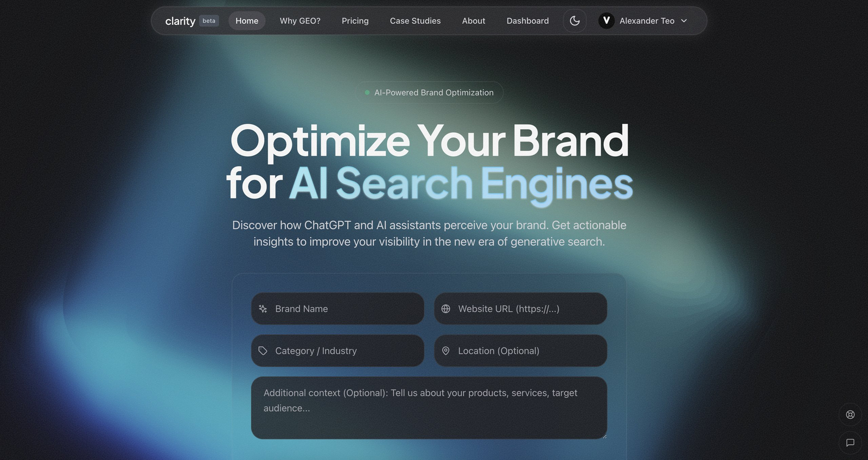Click the AI-Powered Brand Optimization badge
The height and width of the screenshot is (460, 868).
pos(429,93)
